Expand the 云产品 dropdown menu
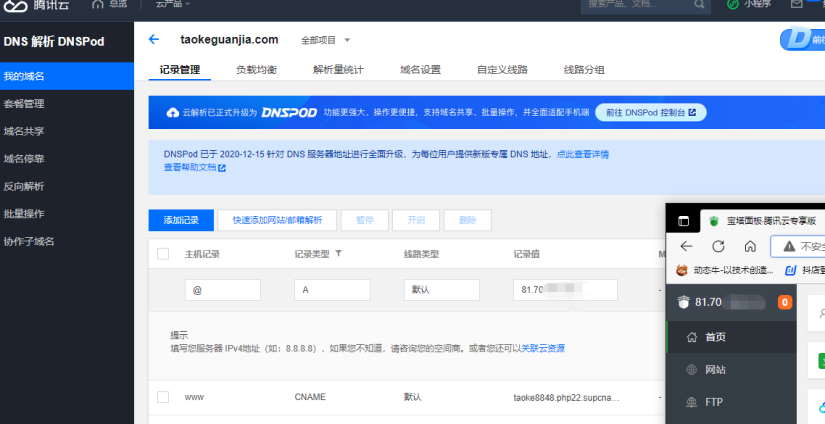The height and width of the screenshot is (424, 825). (x=173, y=4)
